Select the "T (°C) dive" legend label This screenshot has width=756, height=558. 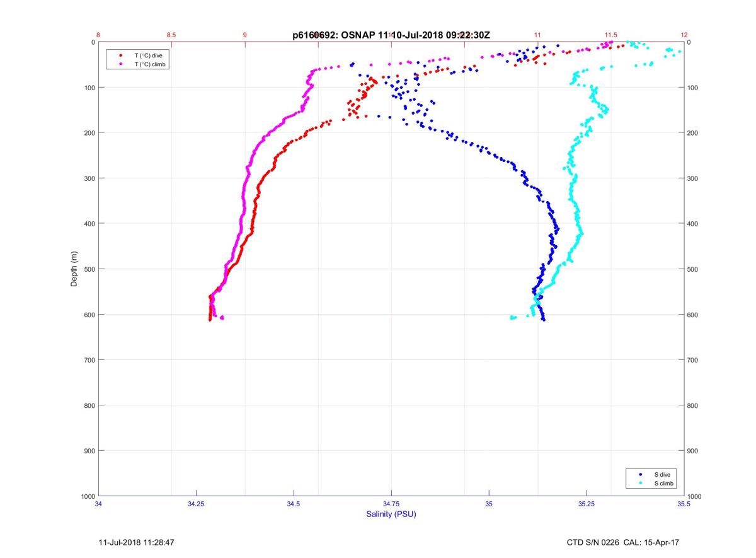(149, 55)
